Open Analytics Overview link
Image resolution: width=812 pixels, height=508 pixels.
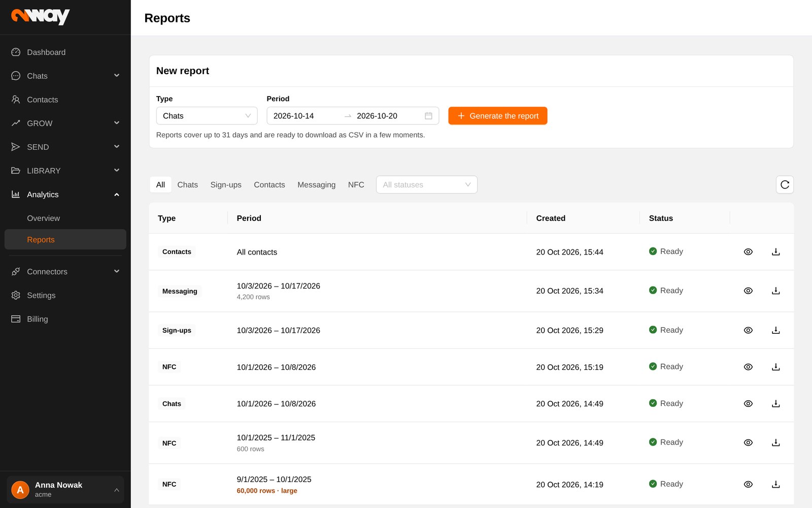[x=65, y=218]
